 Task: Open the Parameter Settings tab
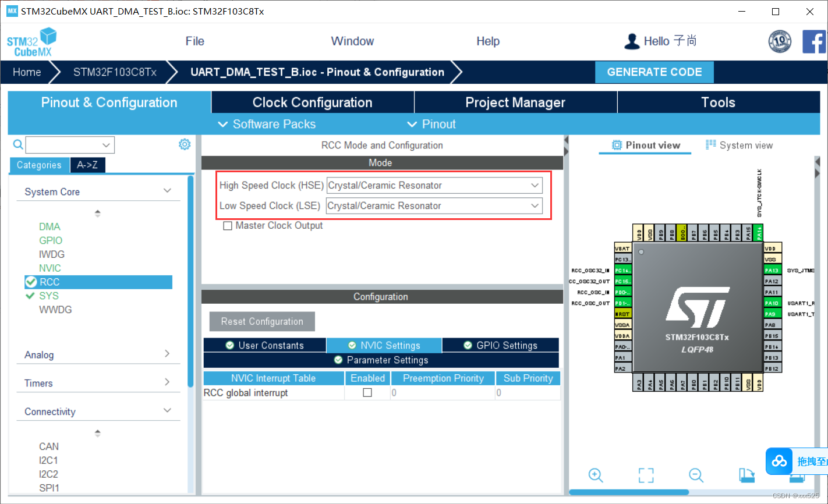(381, 360)
